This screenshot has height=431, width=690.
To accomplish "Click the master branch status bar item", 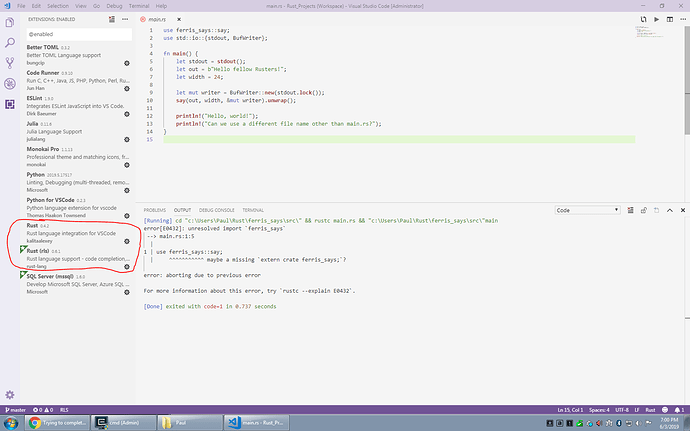I will point(15,410).
